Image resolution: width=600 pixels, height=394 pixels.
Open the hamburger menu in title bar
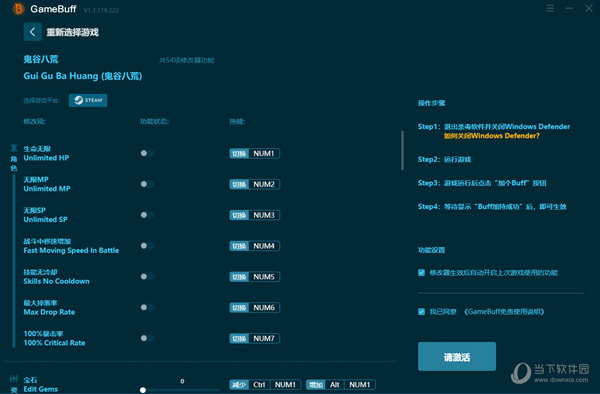point(550,8)
